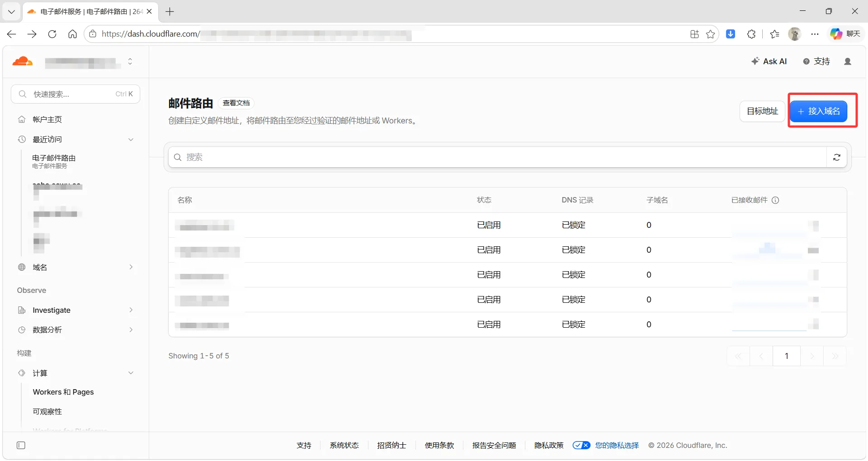The height and width of the screenshot is (461, 868).
Task: Open browser settings and more menu
Action: click(x=815, y=34)
